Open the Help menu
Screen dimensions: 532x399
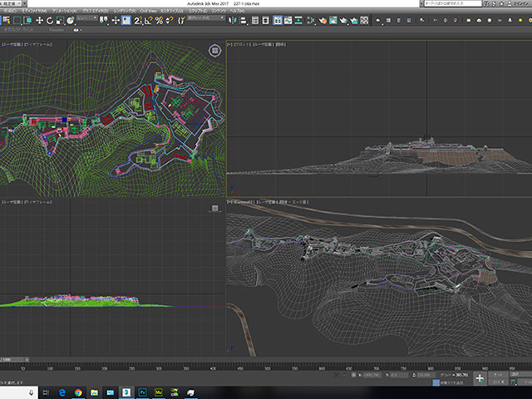tap(238, 11)
